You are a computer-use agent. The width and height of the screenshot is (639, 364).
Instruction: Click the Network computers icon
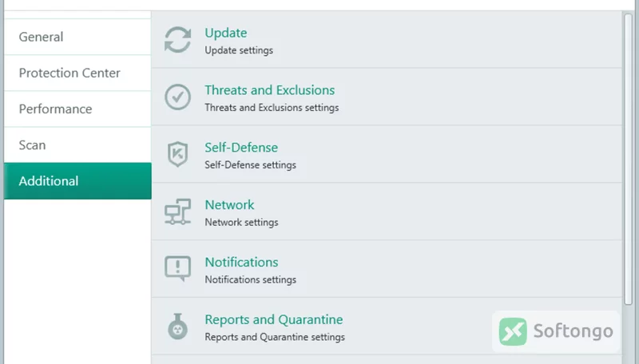[x=177, y=212]
